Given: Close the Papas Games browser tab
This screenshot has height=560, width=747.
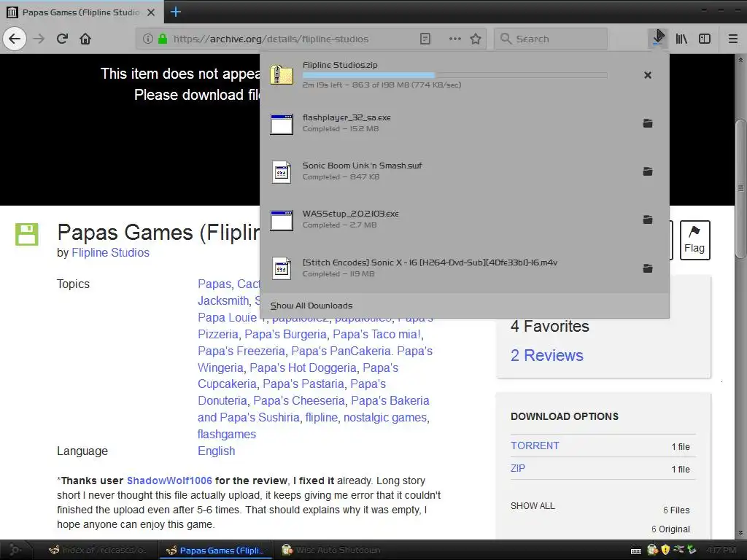Looking at the screenshot, I should [x=151, y=12].
